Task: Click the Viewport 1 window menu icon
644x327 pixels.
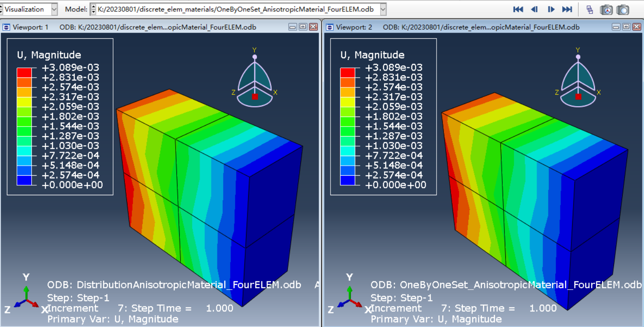Action: click(6, 27)
